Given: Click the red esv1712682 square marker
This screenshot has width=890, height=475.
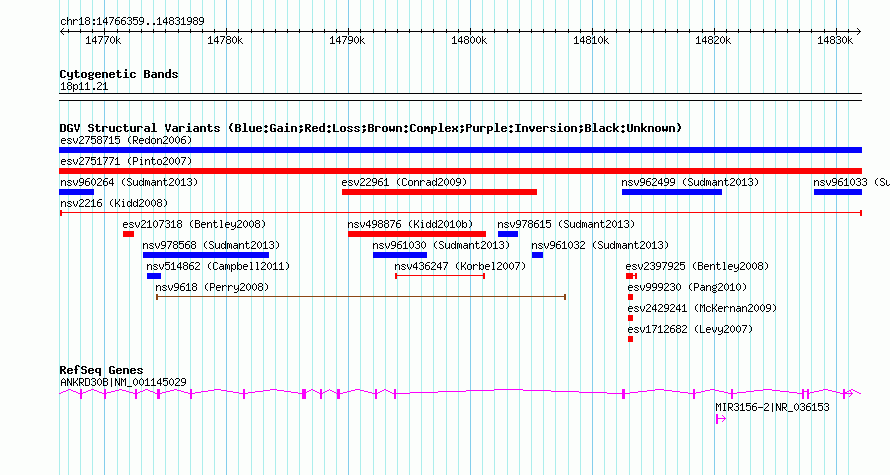Looking at the screenshot, I should point(631,339).
